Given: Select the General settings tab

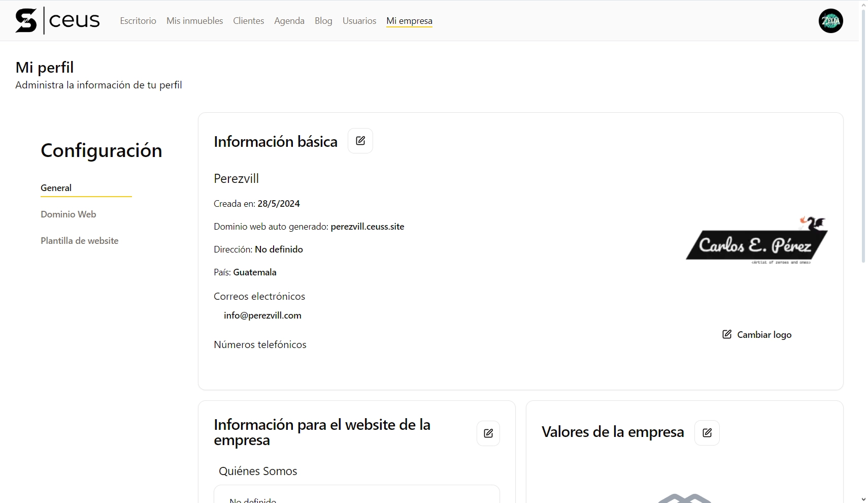Looking at the screenshot, I should [x=86, y=188].
